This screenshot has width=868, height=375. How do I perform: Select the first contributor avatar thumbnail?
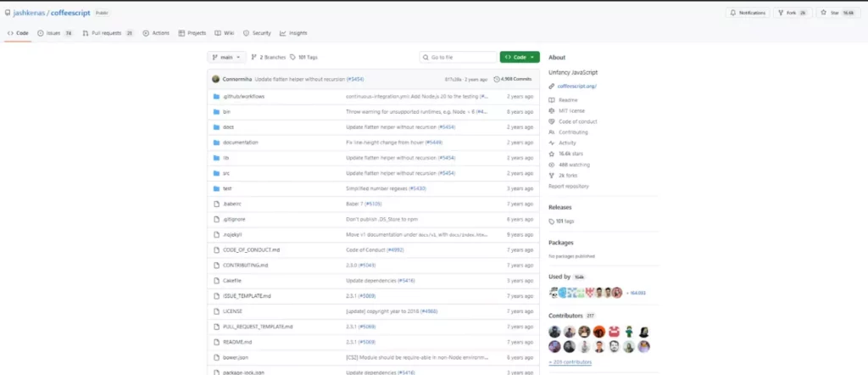pyautogui.click(x=554, y=332)
